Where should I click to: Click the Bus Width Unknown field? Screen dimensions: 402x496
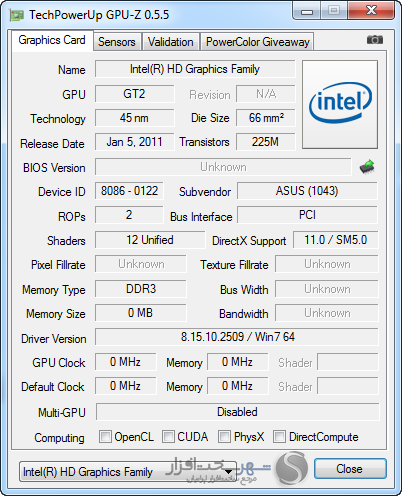[x=327, y=289]
